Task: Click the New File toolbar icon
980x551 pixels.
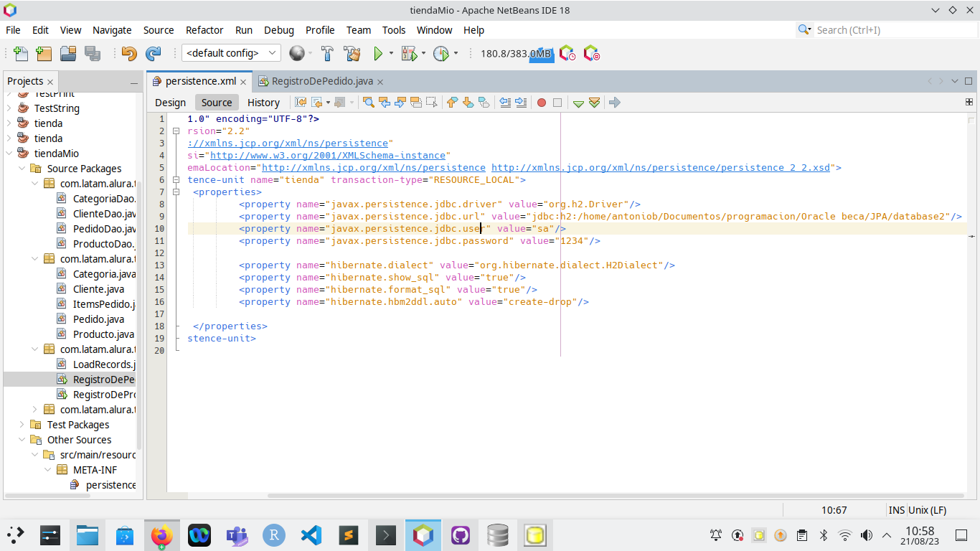Action: [21, 53]
